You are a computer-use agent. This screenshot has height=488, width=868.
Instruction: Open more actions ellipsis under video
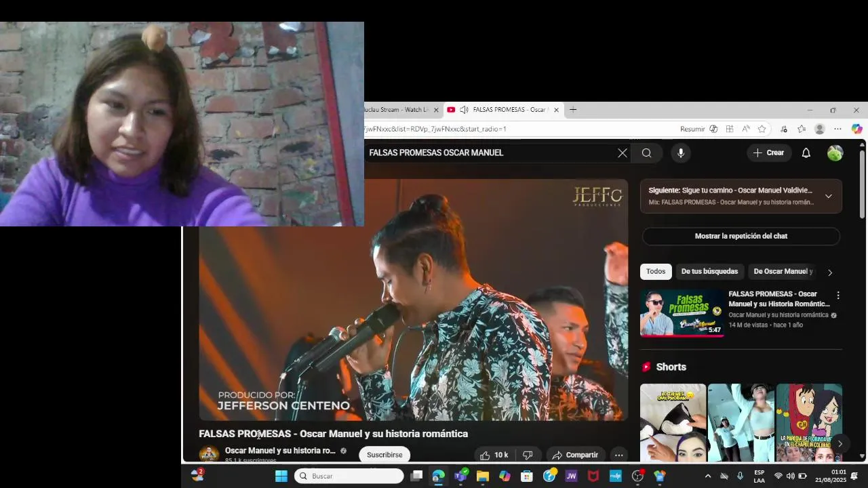(x=618, y=455)
